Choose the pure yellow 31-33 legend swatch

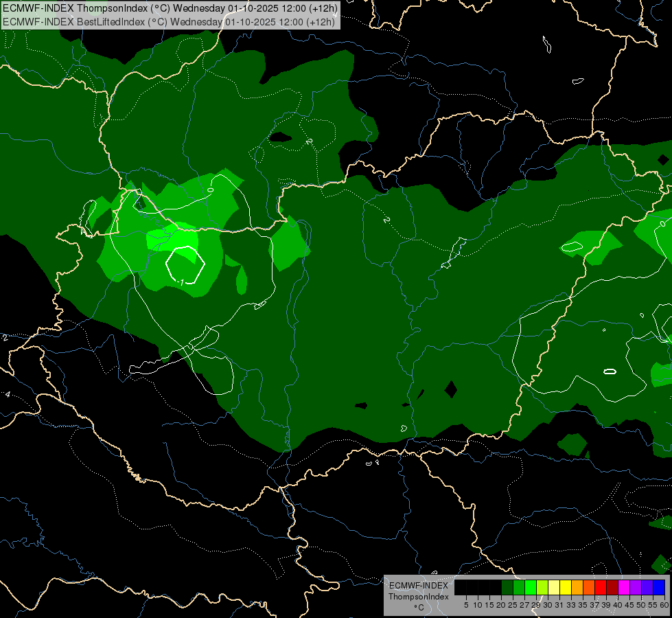pos(566,587)
